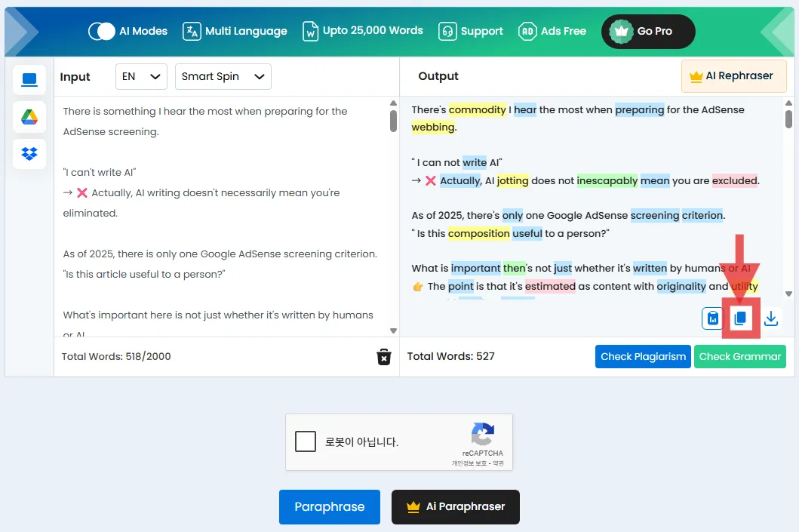Click the input text area
The width and height of the screenshot is (799, 532).
pos(222,217)
